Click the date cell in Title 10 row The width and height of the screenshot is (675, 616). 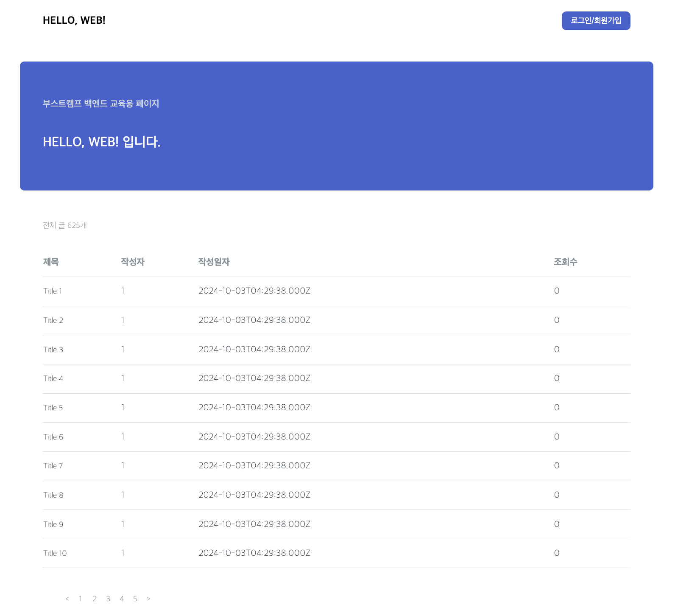coord(254,553)
